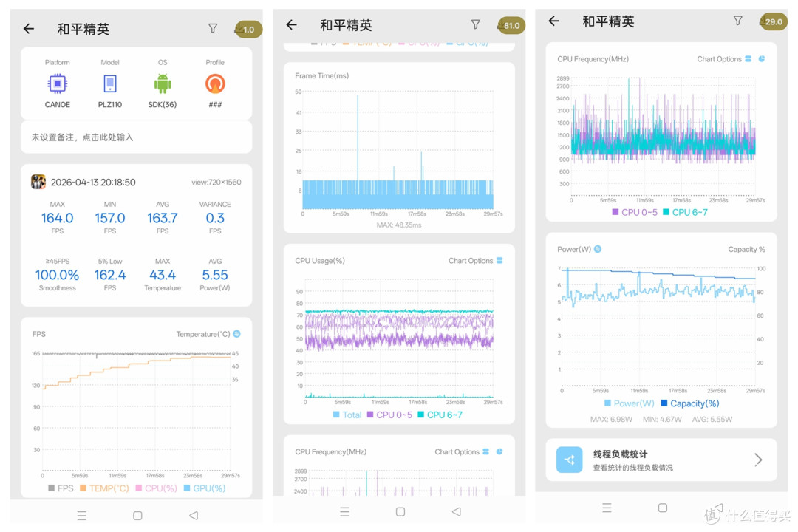Select the VARIANCE 0.3 FPS value
Viewport: 798px width, 532px height.
click(x=215, y=218)
